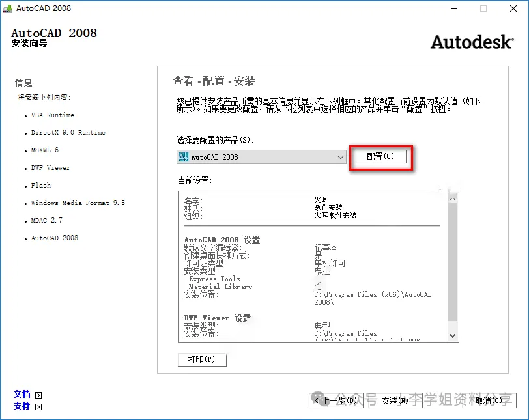Click the 取消(C) cancel button
529x420 pixels.
(489, 400)
